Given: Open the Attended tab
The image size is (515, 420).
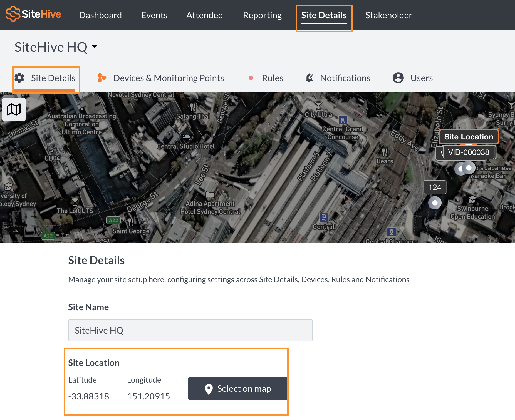Looking at the screenshot, I should click(x=205, y=15).
